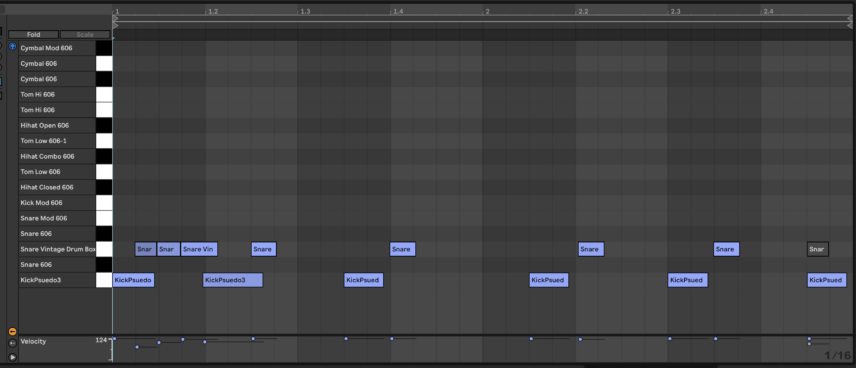Select the Hihat Combo 606 row label

47,156
